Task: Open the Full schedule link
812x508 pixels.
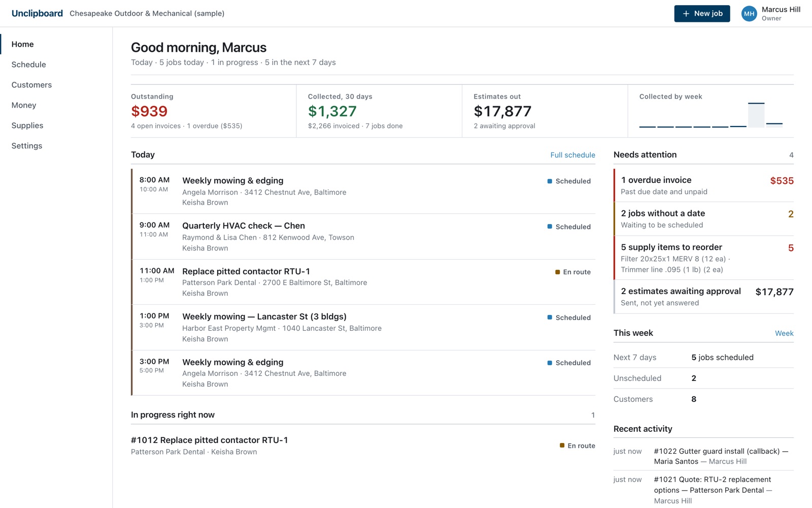Action: click(572, 155)
